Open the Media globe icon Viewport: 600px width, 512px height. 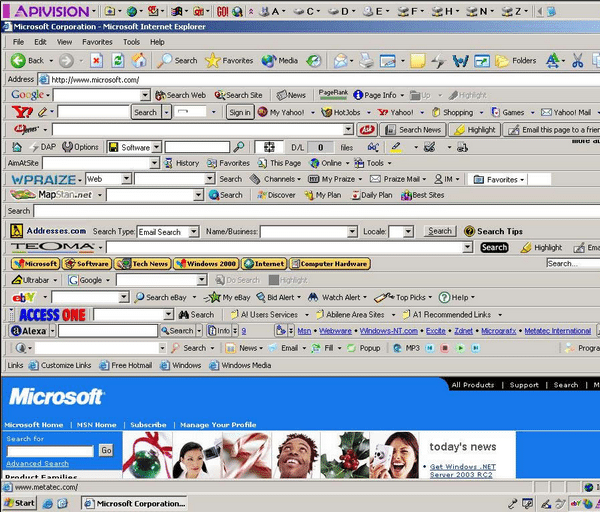click(269, 60)
